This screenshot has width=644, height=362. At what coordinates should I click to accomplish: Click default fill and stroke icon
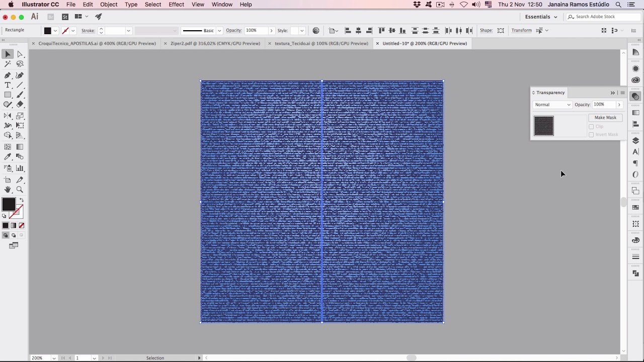point(5,216)
